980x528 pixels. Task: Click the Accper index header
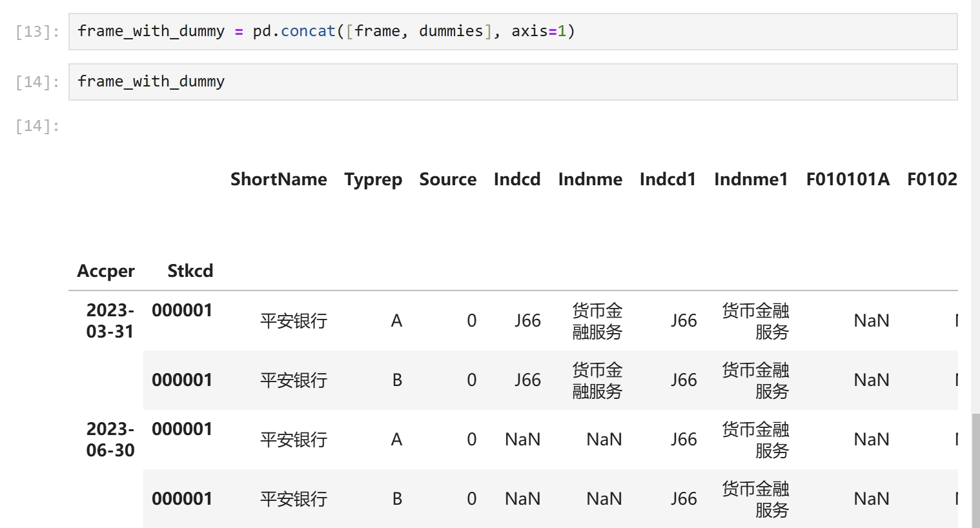(x=106, y=271)
